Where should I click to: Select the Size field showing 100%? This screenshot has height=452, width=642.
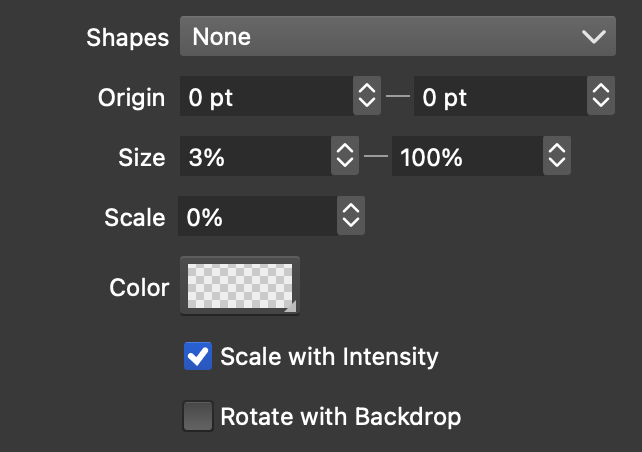pyautogui.click(x=466, y=157)
